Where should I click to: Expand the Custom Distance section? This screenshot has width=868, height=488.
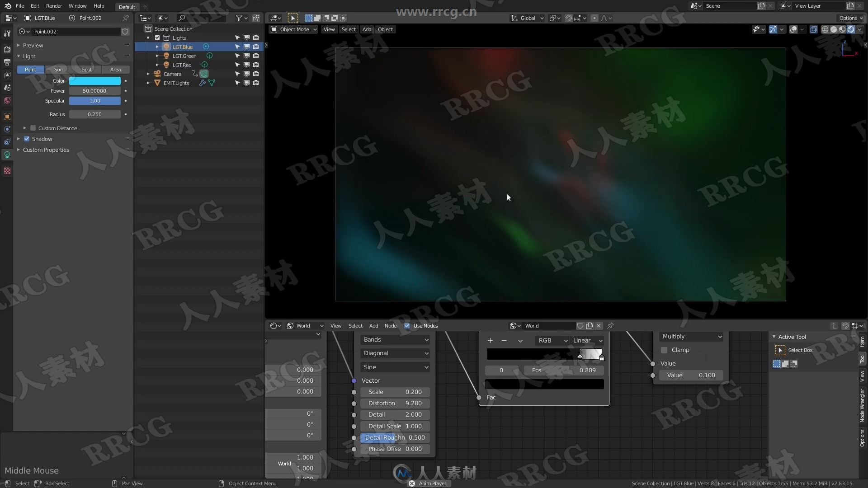pyautogui.click(x=25, y=128)
